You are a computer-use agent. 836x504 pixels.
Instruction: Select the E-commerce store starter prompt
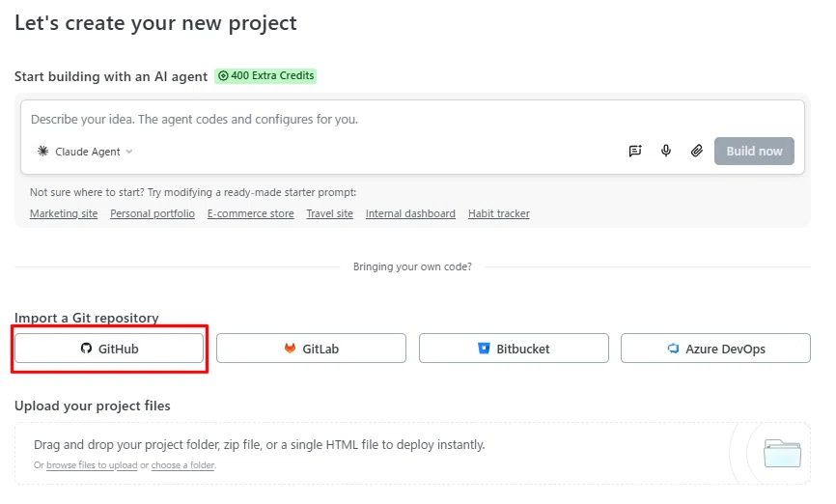click(251, 213)
